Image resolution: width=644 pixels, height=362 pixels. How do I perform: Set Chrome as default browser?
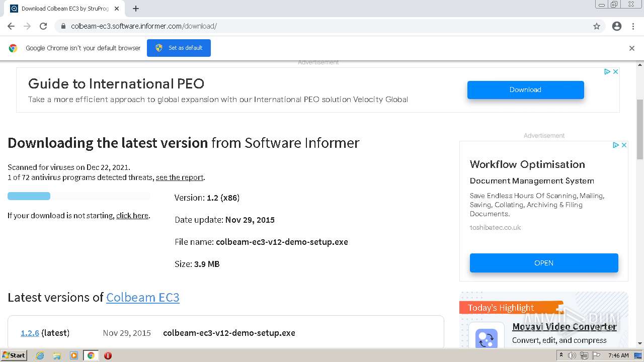(x=179, y=48)
